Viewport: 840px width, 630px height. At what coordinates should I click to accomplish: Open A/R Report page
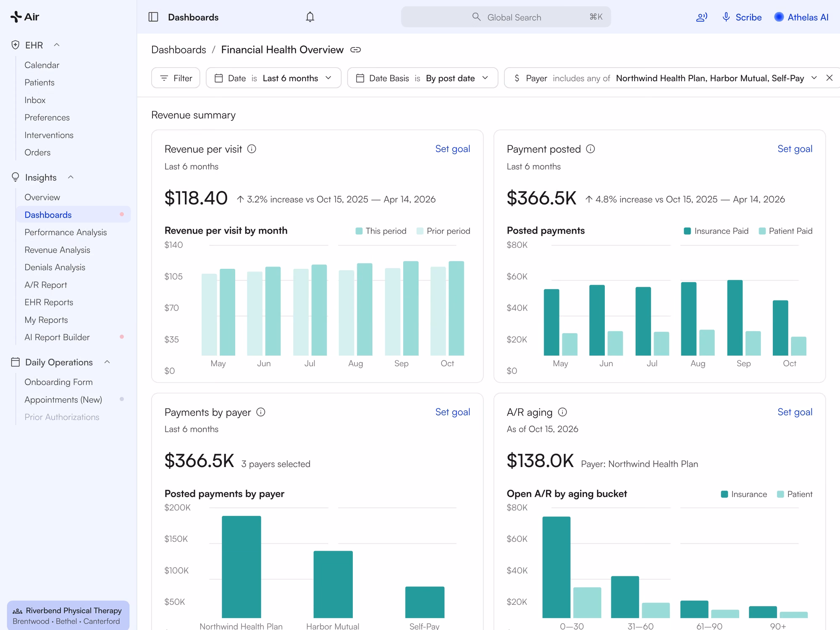(x=45, y=285)
